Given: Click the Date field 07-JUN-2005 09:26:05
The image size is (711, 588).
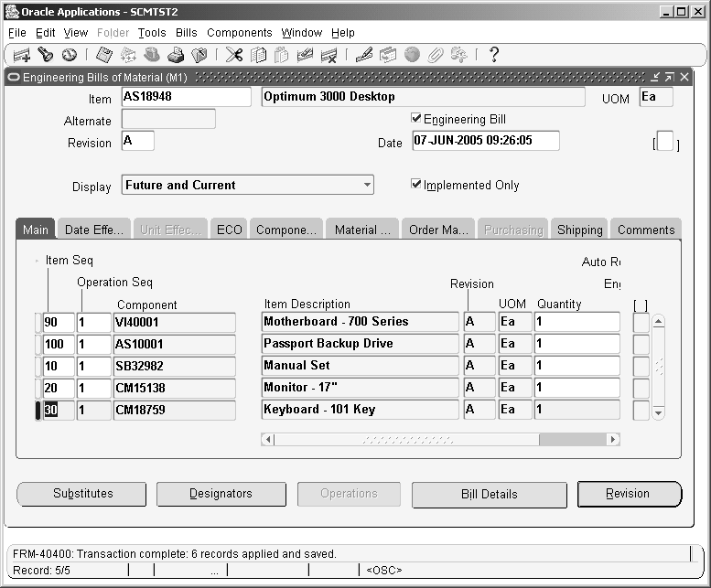Looking at the screenshot, I should pos(486,141).
